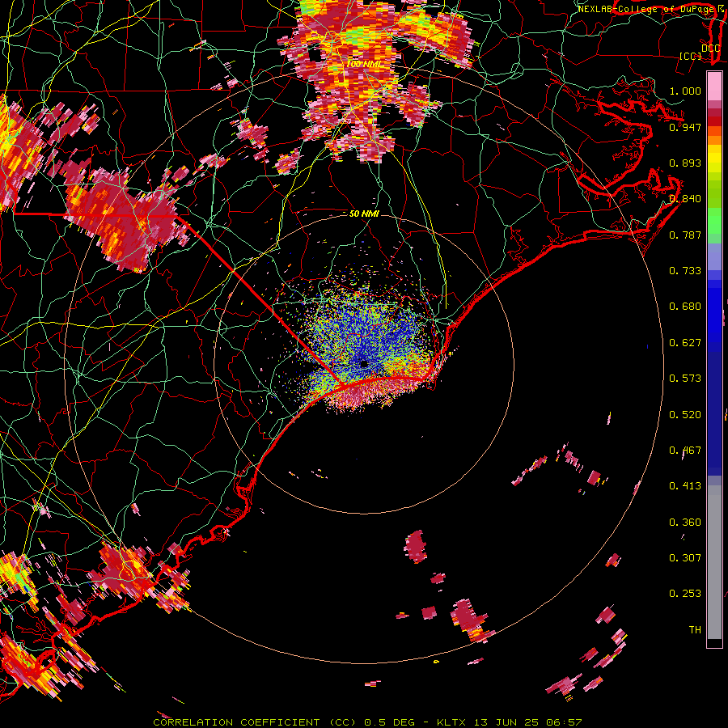Image resolution: width=728 pixels, height=728 pixels.
Task: Click the 50 NMI range ring label
Action: point(365,214)
